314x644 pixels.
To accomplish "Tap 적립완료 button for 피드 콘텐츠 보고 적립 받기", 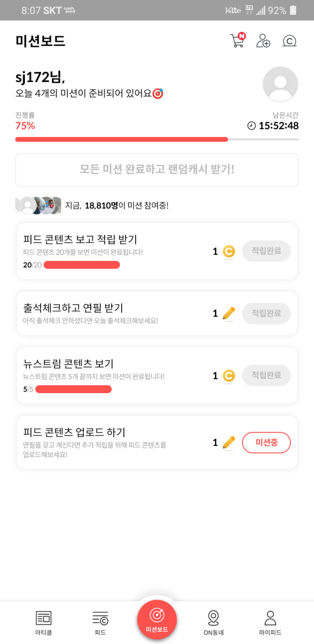I will point(266,251).
